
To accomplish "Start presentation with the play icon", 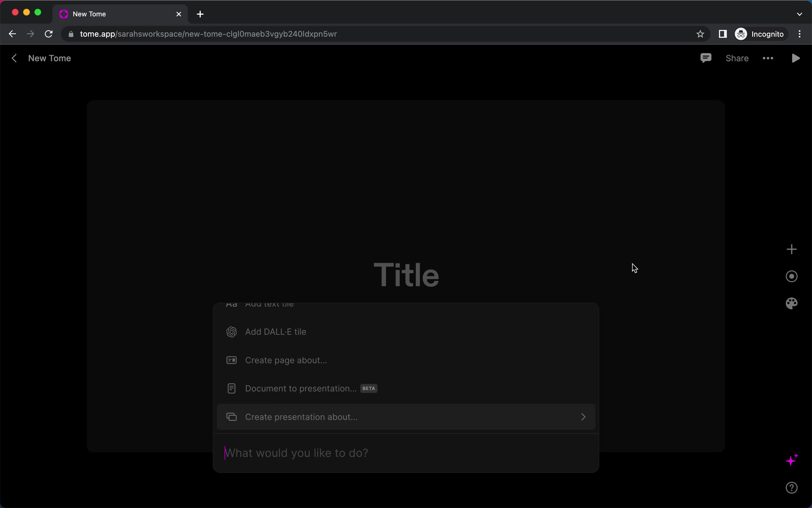I will (796, 58).
